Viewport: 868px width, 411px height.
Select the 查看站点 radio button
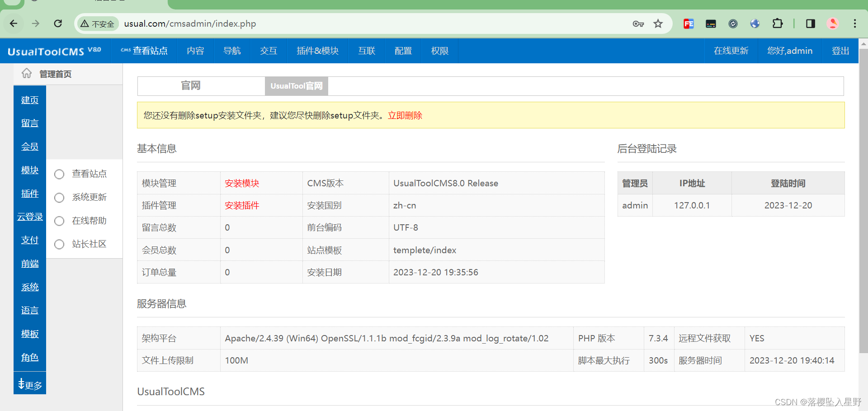coord(59,174)
